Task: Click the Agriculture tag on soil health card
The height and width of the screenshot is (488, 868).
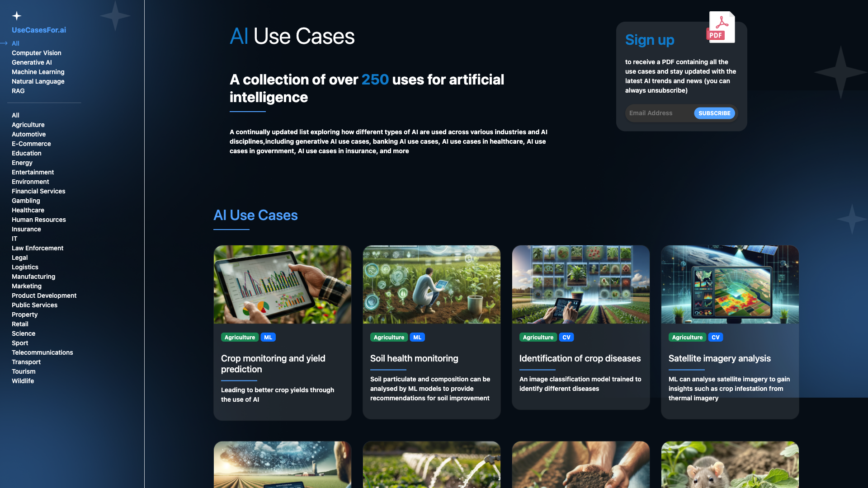Action: (x=389, y=337)
